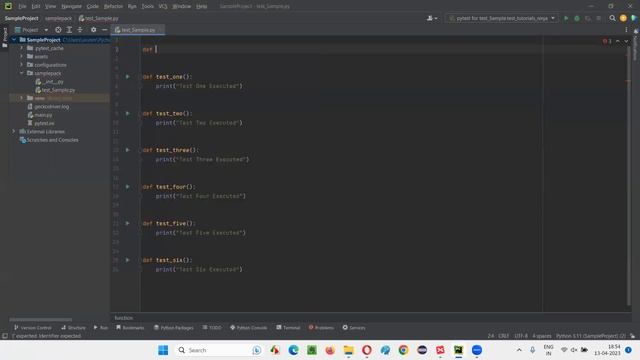
Task: Start debugging with the green bug icon
Action: coord(577,18)
